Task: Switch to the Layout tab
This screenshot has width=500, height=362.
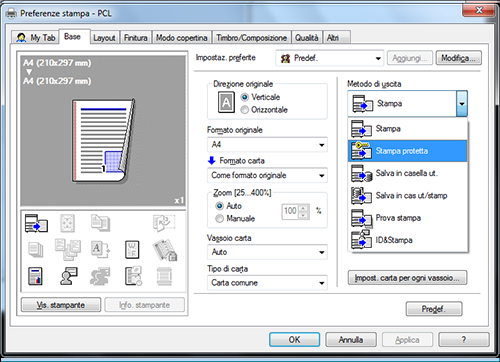Action: 104,38
